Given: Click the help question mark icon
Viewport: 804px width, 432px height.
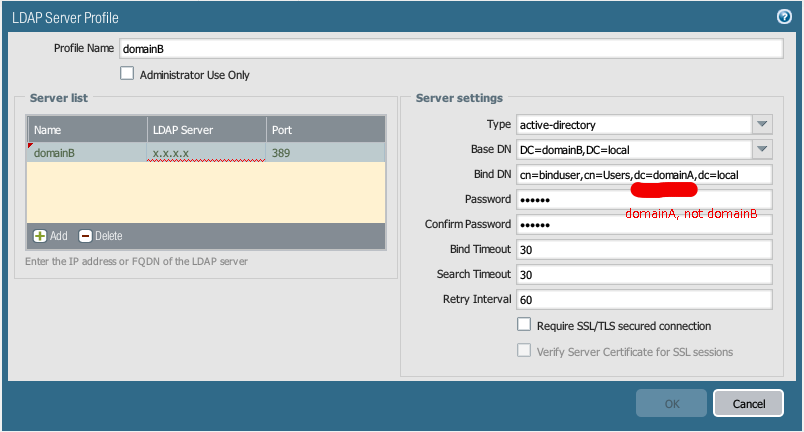Looking at the screenshot, I should tap(784, 16).
